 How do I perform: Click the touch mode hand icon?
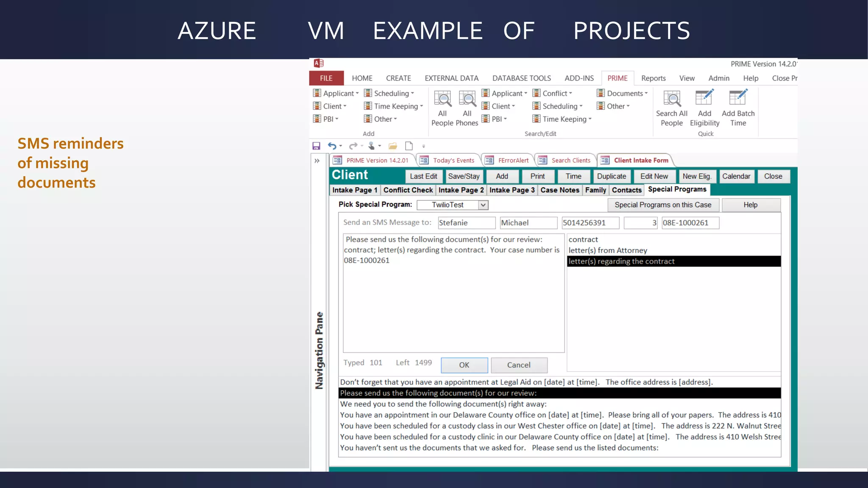click(372, 146)
